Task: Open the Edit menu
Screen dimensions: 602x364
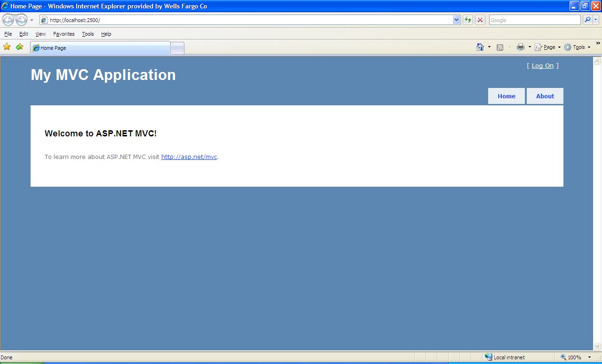Action: (24, 34)
